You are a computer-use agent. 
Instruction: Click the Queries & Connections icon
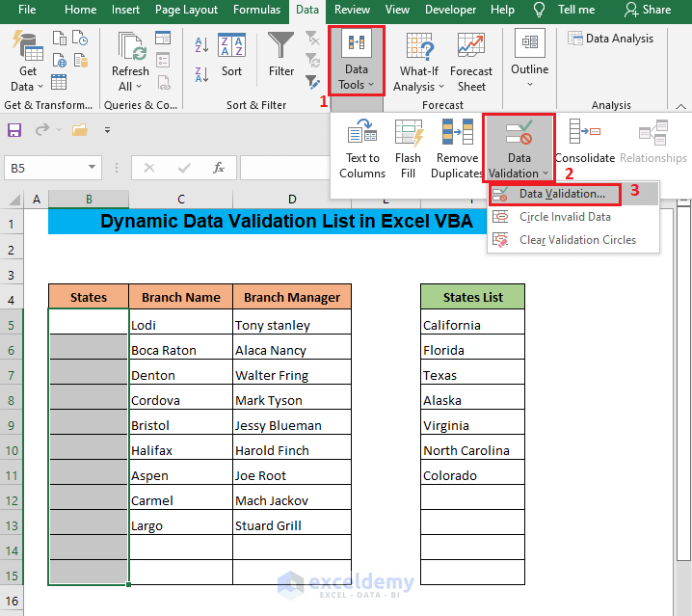point(163,39)
